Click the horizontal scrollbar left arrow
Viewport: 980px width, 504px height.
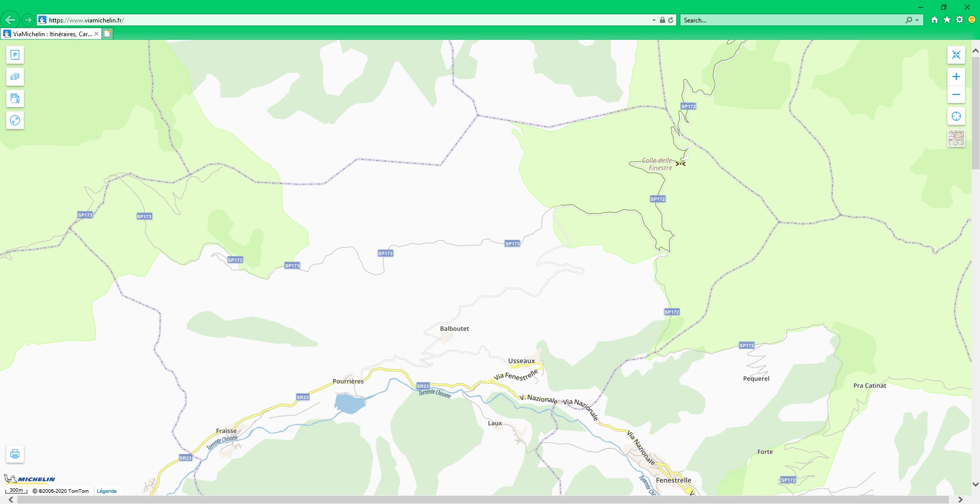point(11,500)
